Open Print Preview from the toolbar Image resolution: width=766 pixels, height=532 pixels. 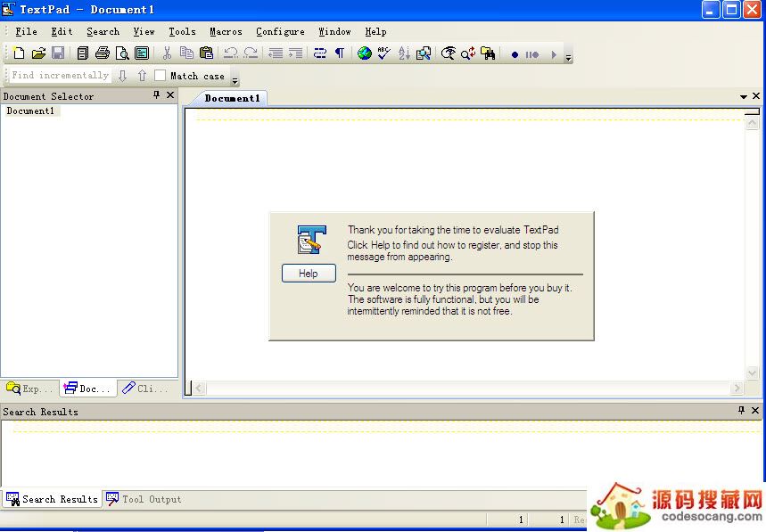click(x=122, y=53)
